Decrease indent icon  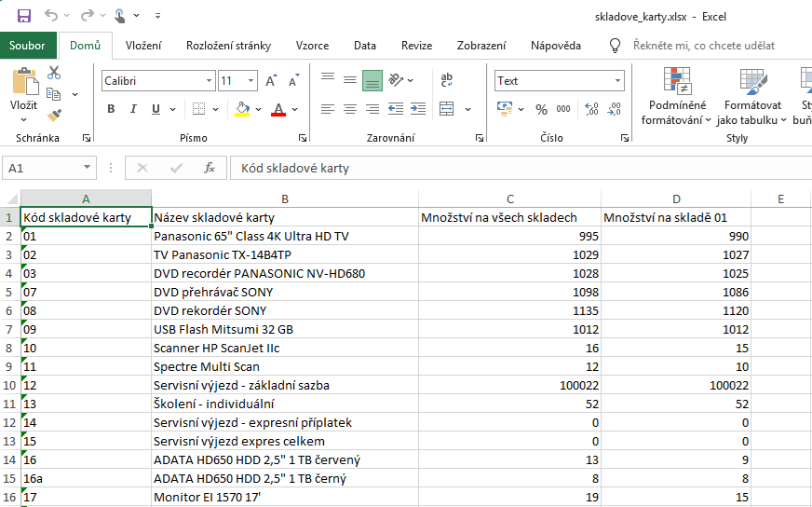point(396,109)
